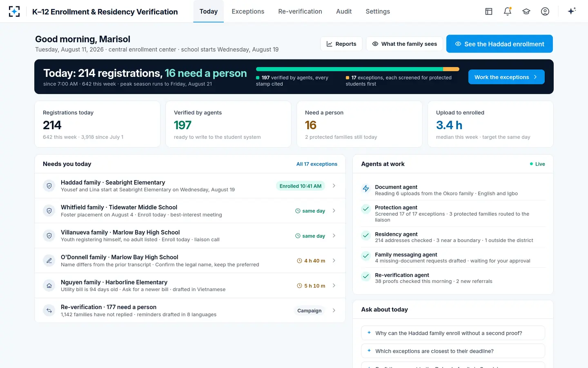Click the Document agent lightning icon
The image size is (588, 368).
(366, 188)
